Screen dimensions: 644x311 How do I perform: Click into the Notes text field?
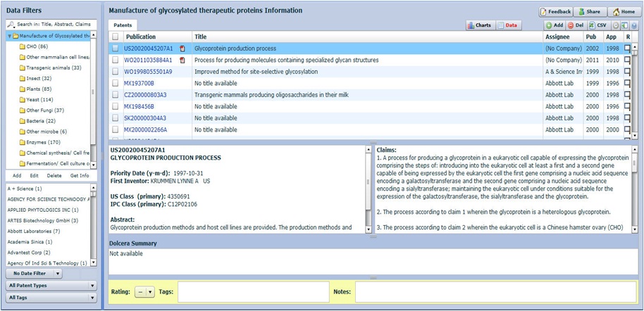click(495, 292)
